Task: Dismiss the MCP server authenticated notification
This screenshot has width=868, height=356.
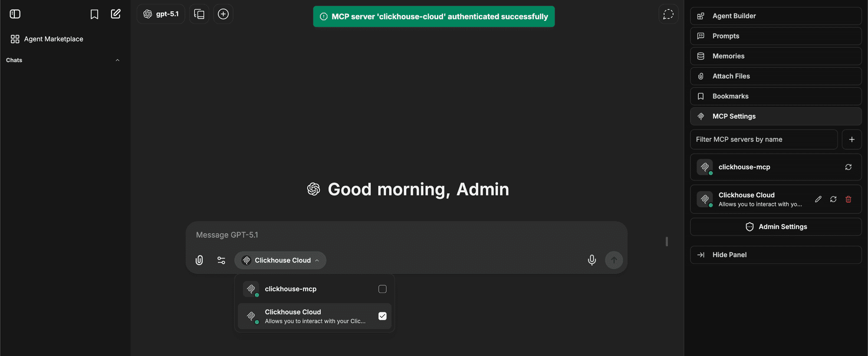Action: [x=434, y=16]
